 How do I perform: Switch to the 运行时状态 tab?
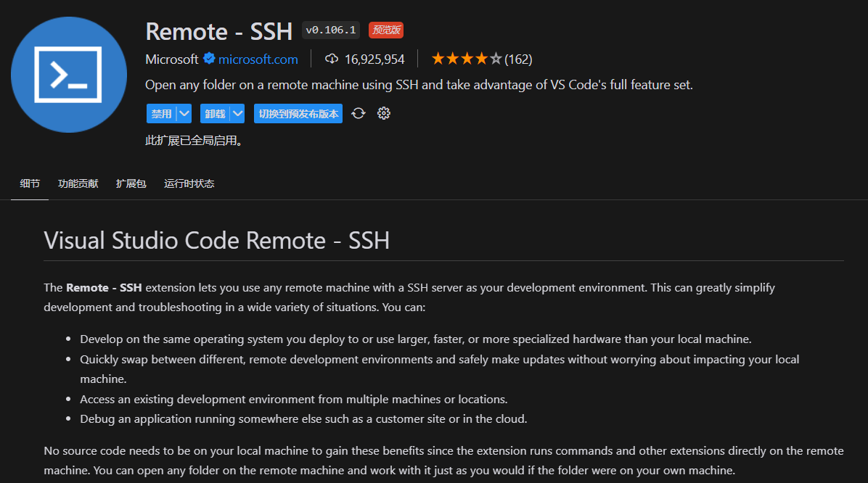click(189, 183)
